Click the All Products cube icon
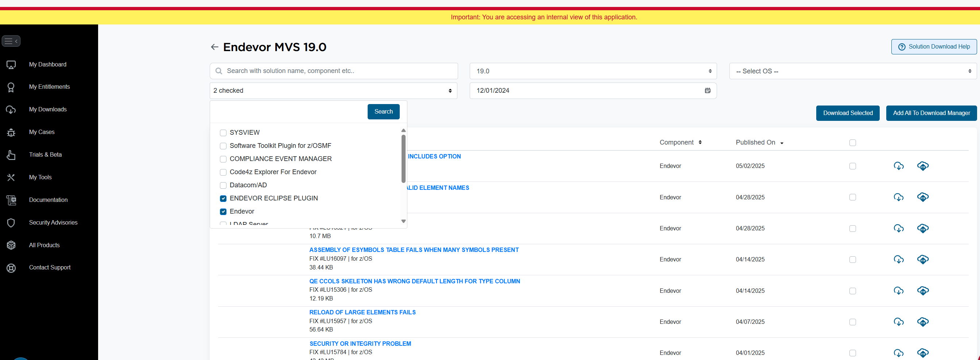The height and width of the screenshot is (360, 980). pos(11,245)
